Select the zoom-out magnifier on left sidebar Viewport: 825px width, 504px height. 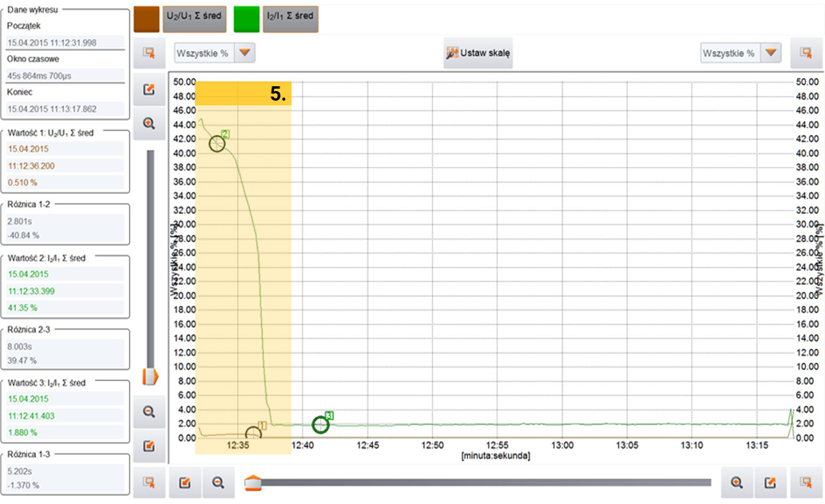tap(149, 411)
